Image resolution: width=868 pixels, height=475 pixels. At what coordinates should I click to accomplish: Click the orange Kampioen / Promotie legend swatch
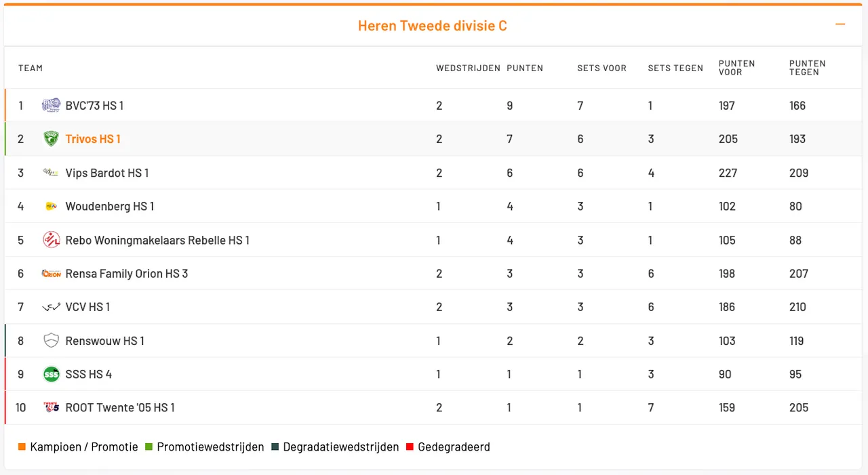coord(22,447)
